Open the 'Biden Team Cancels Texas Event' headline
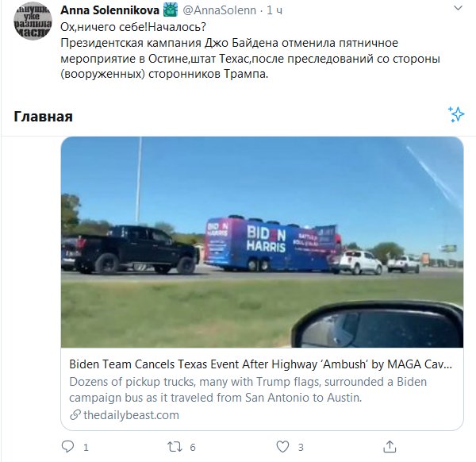 tap(260, 364)
